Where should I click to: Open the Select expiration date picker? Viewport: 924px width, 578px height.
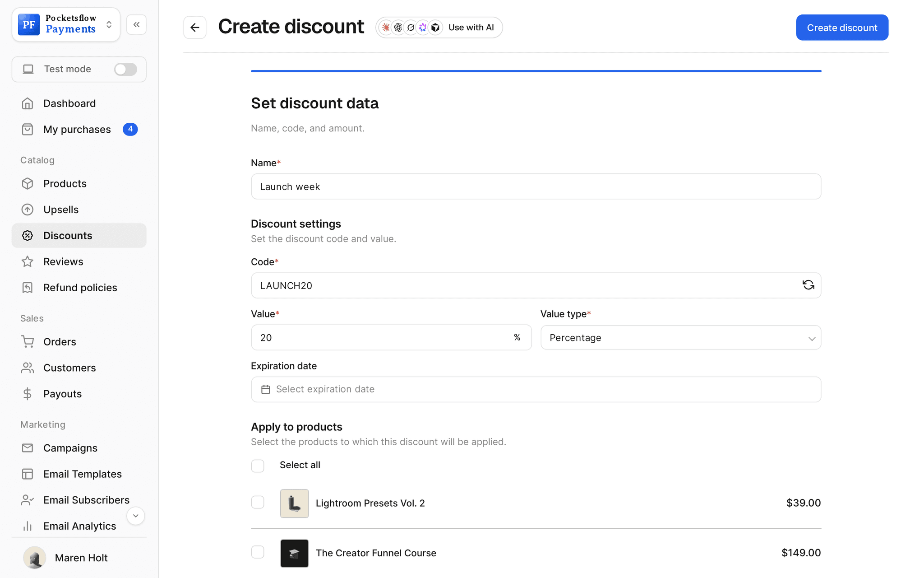click(536, 389)
